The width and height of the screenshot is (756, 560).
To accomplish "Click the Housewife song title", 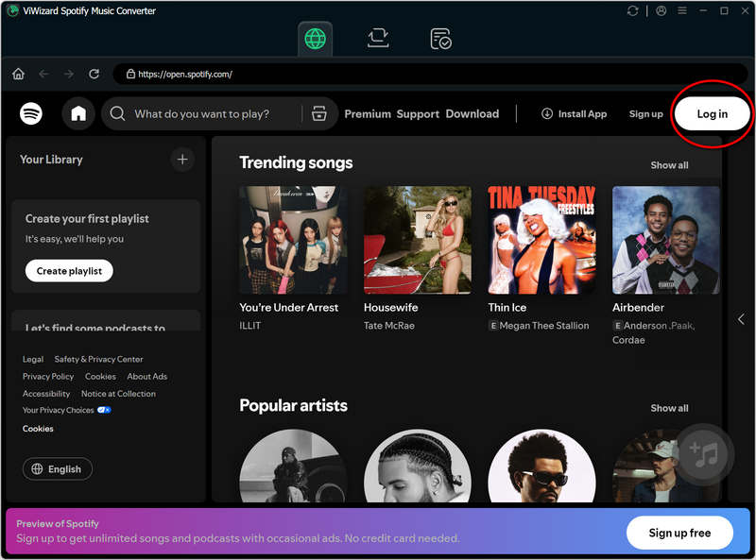I will coord(390,308).
